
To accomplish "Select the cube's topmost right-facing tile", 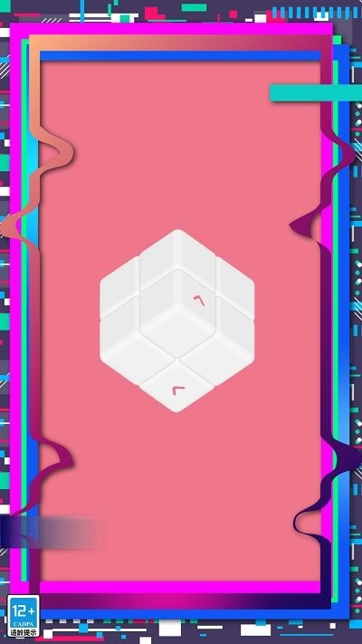I will pyautogui.click(x=195, y=259).
